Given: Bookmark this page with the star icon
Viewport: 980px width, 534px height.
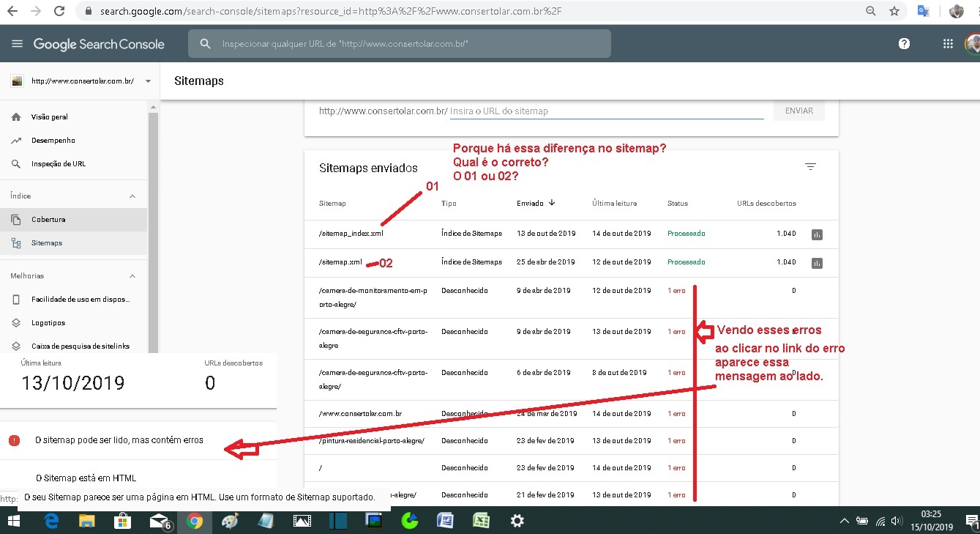Looking at the screenshot, I should [x=894, y=11].
